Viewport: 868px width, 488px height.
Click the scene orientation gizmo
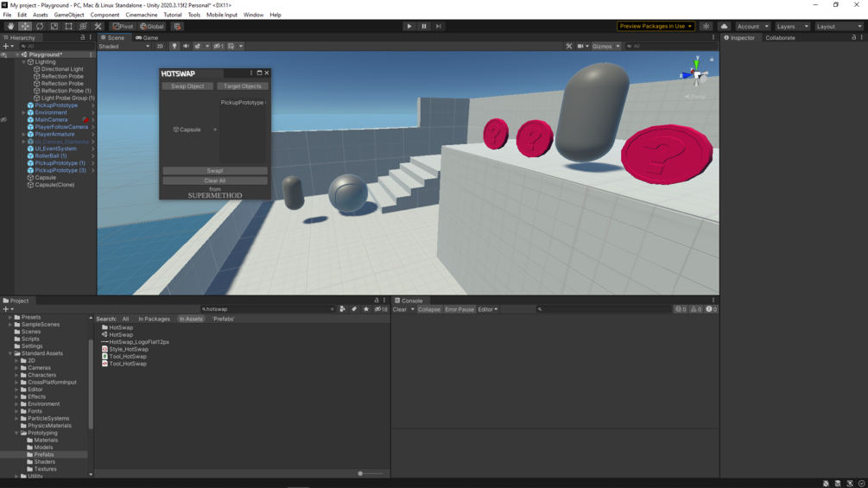coord(696,73)
